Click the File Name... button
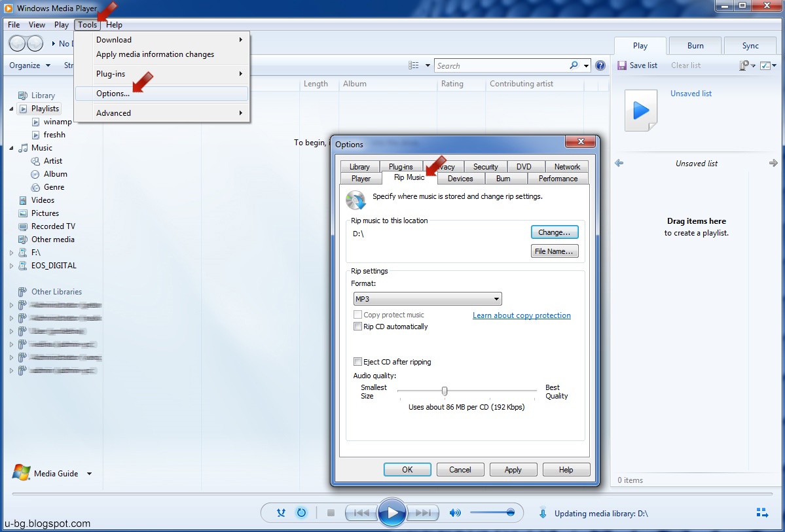 [x=554, y=251]
